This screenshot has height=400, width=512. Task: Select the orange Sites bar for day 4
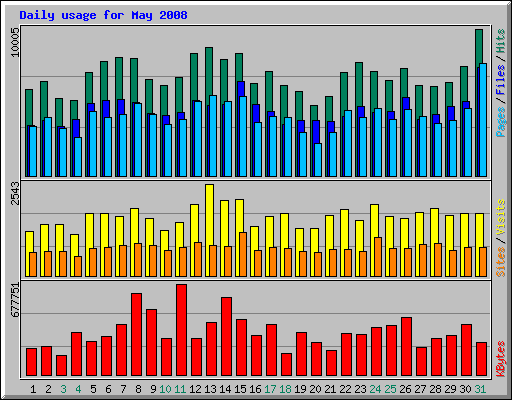78,266
